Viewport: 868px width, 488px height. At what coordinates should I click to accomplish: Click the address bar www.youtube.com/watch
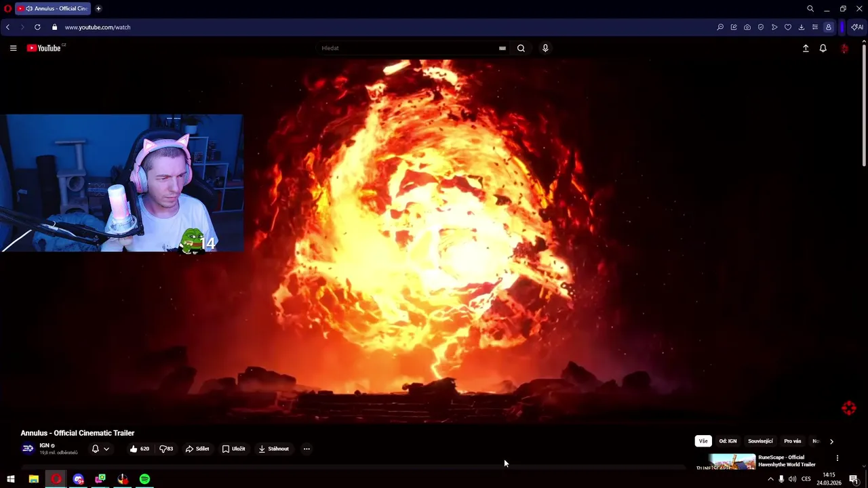[x=98, y=27]
